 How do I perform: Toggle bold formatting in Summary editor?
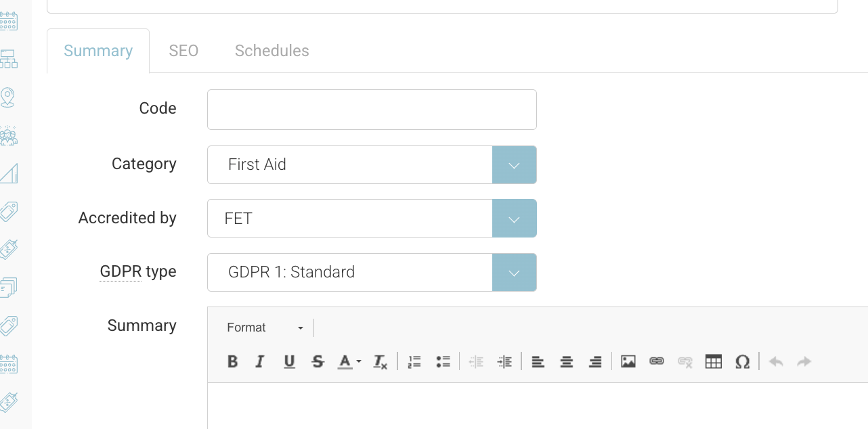233,361
